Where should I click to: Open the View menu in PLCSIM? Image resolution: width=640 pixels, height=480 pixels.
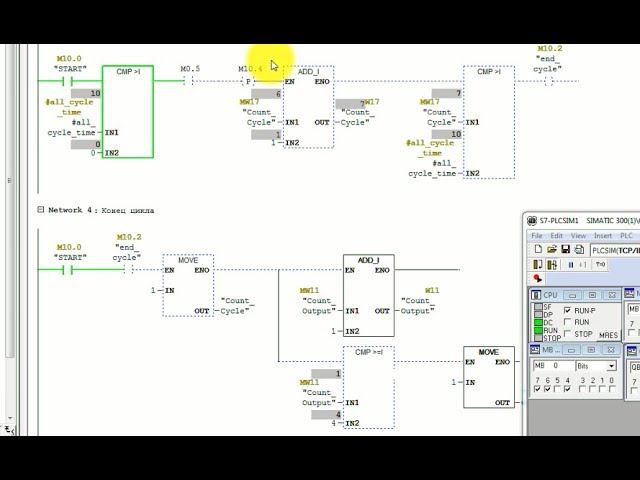[x=578, y=236]
